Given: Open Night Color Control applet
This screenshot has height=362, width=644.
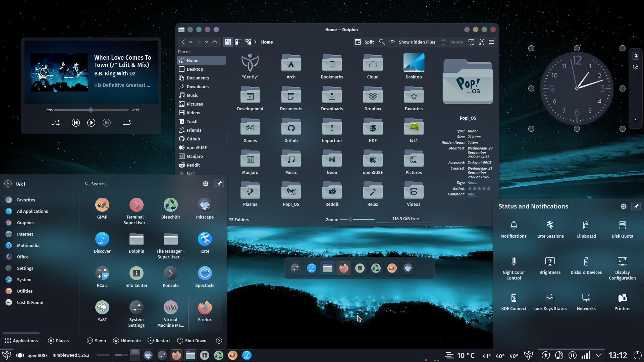Looking at the screenshot, I should click(514, 268).
